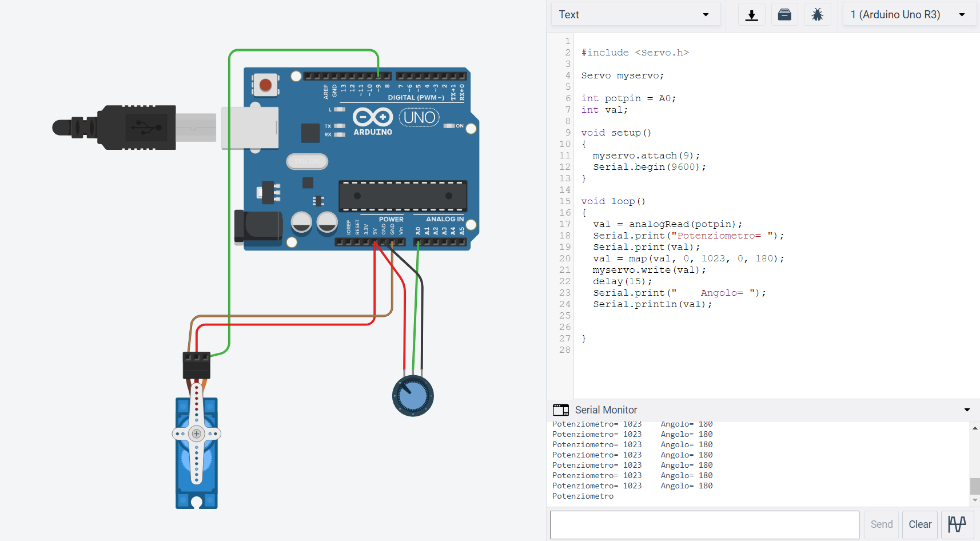This screenshot has height=541, width=980.
Task: Focus the serial monitor input field
Action: 704,524
